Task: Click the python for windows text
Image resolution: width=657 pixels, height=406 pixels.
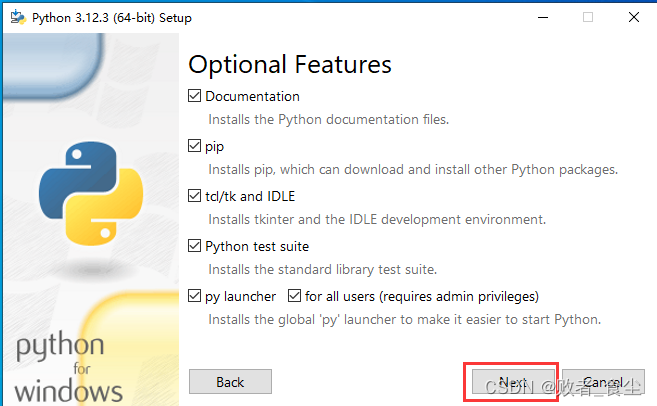Action: point(67,368)
